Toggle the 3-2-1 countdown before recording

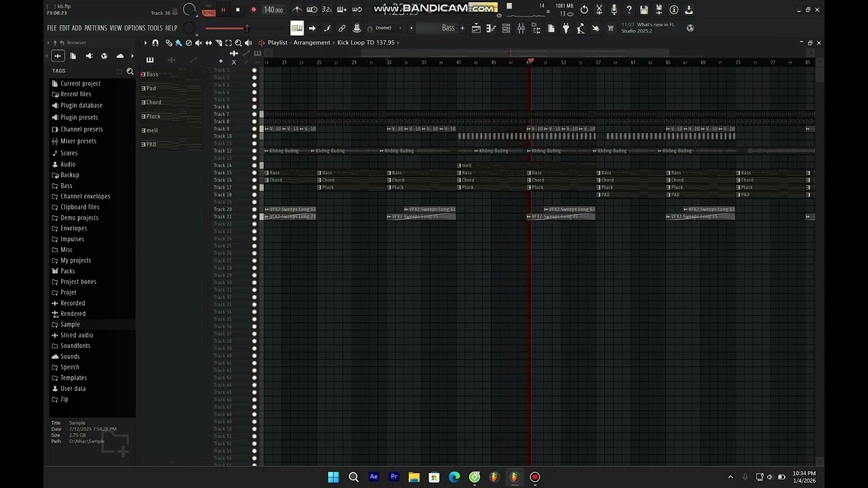(327, 9)
